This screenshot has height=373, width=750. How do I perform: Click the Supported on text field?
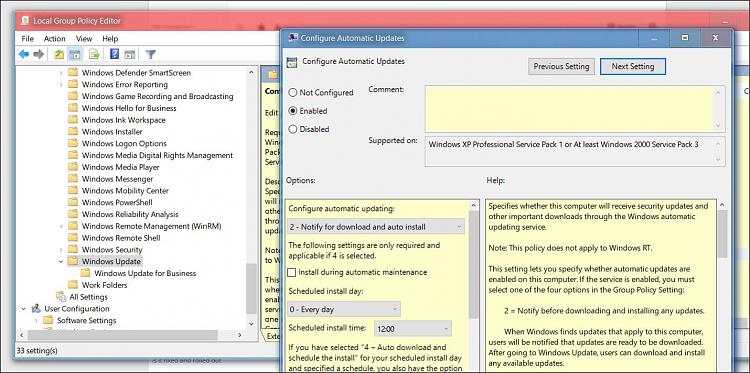[575, 151]
